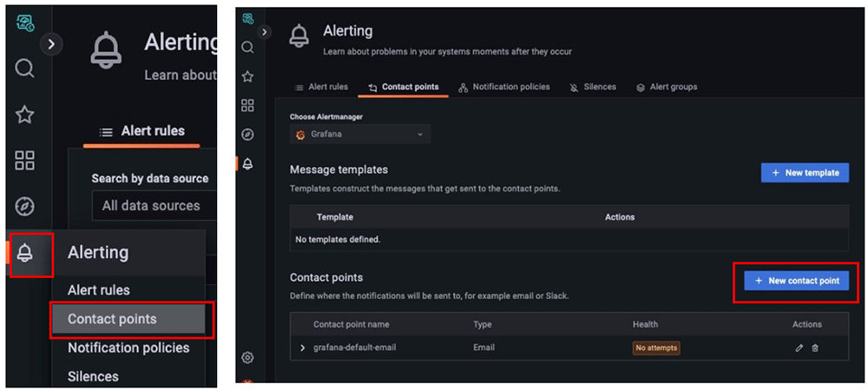868x391 pixels.
Task: Click the New template button
Action: tap(805, 173)
